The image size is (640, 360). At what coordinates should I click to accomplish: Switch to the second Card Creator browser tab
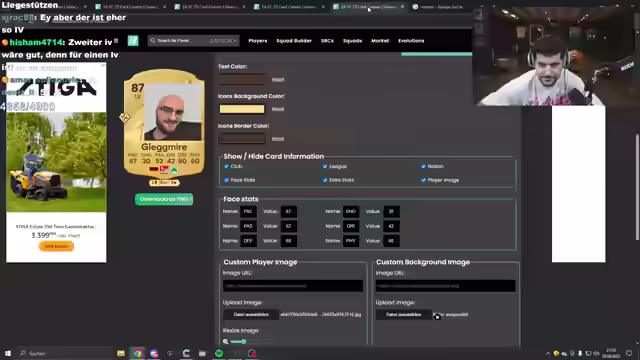[209, 7]
